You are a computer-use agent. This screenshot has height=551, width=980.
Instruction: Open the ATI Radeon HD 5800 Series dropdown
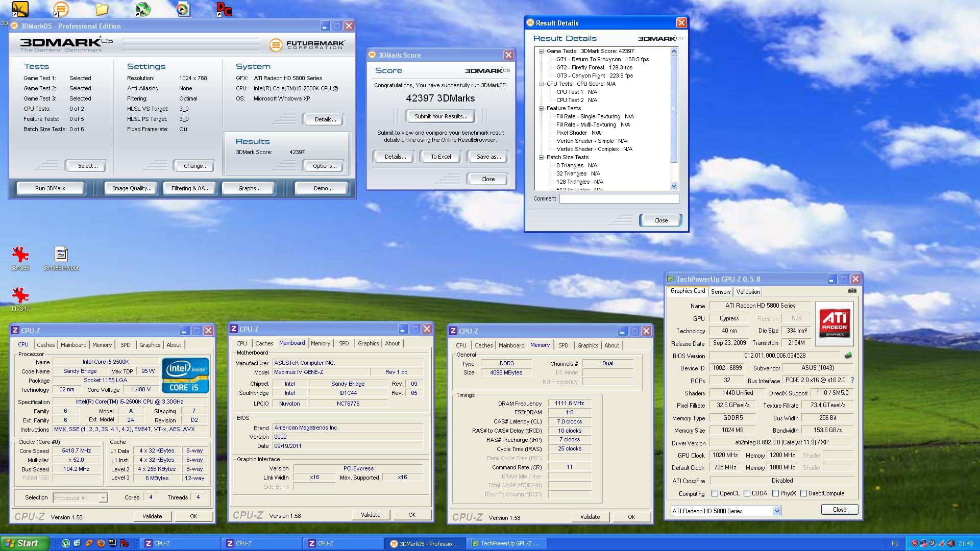coord(776,511)
